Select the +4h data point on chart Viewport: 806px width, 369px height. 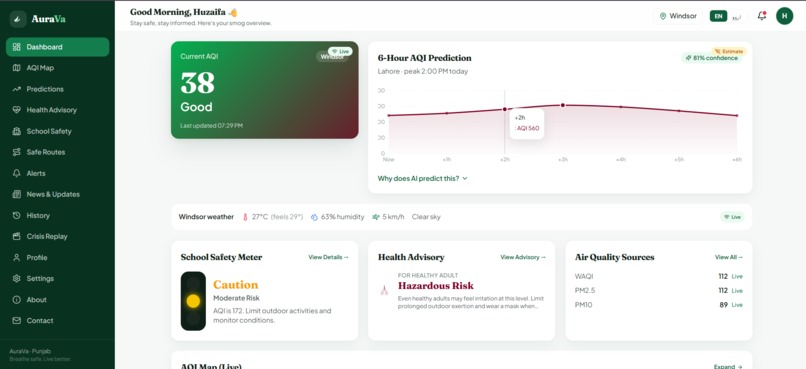[621, 107]
